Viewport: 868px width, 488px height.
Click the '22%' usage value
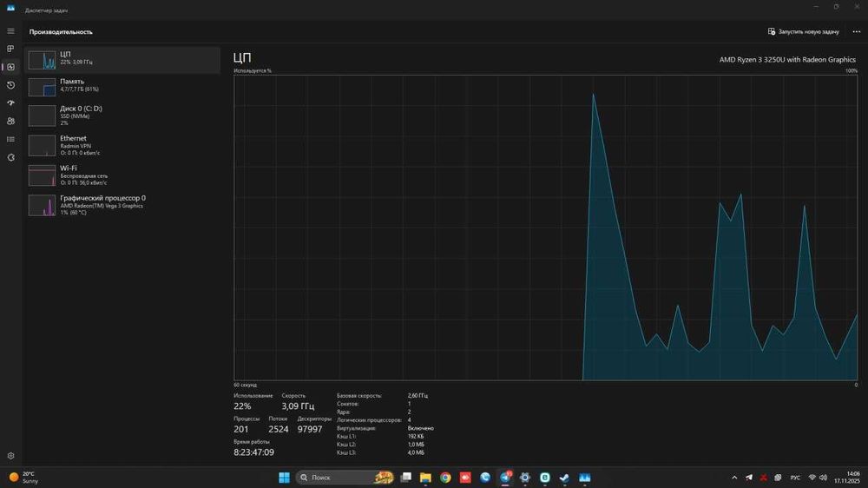coord(242,406)
